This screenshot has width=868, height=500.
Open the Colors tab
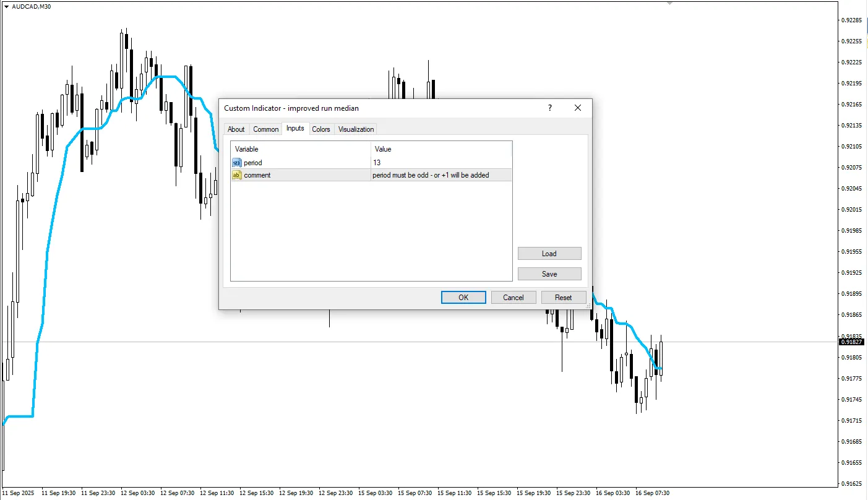click(321, 129)
